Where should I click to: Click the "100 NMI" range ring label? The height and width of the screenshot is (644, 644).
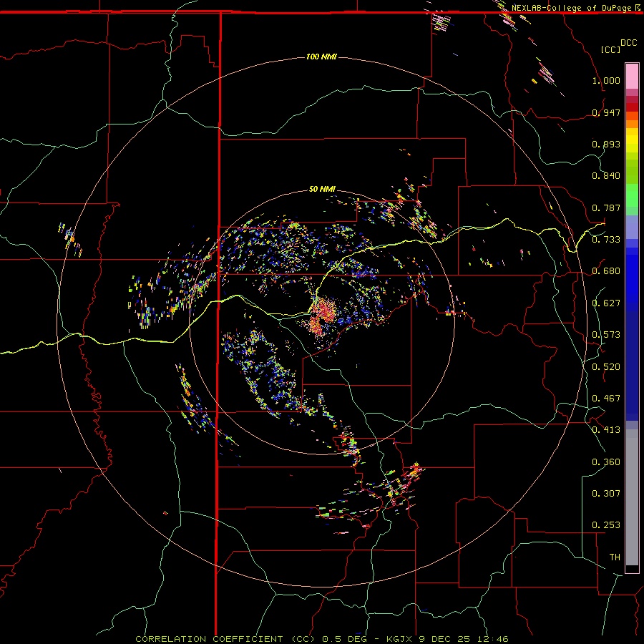click(321, 57)
